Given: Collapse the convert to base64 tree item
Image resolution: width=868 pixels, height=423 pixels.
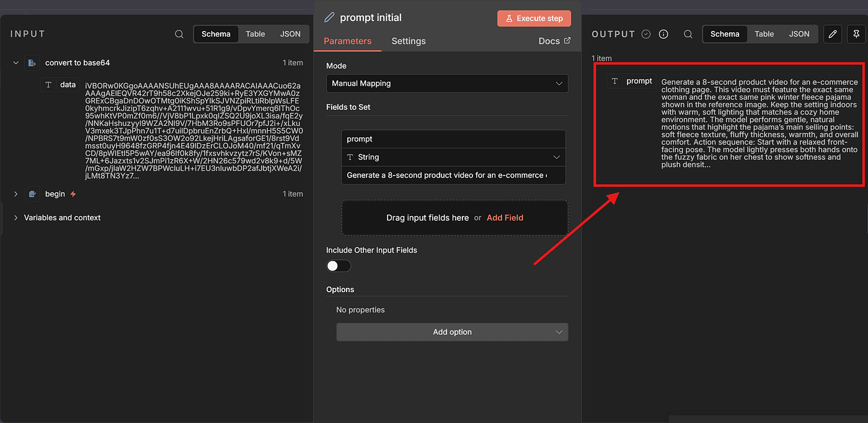Looking at the screenshot, I should pos(15,63).
